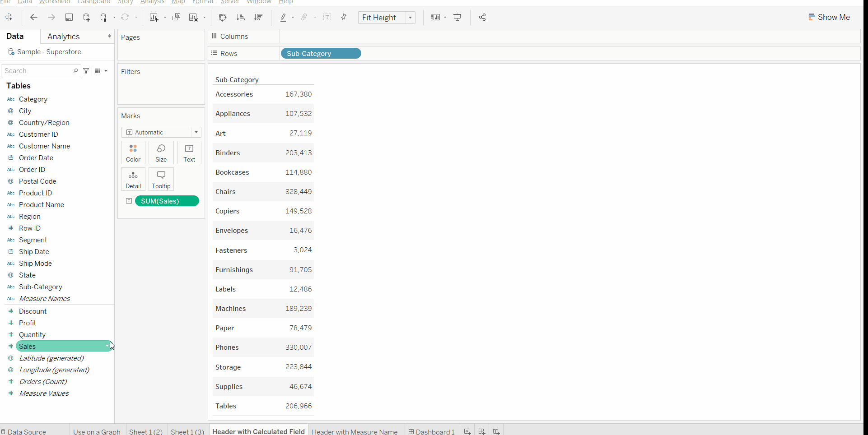This screenshot has width=868, height=435.
Task: Click the Group members paperclip icon
Action: (x=304, y=17)
